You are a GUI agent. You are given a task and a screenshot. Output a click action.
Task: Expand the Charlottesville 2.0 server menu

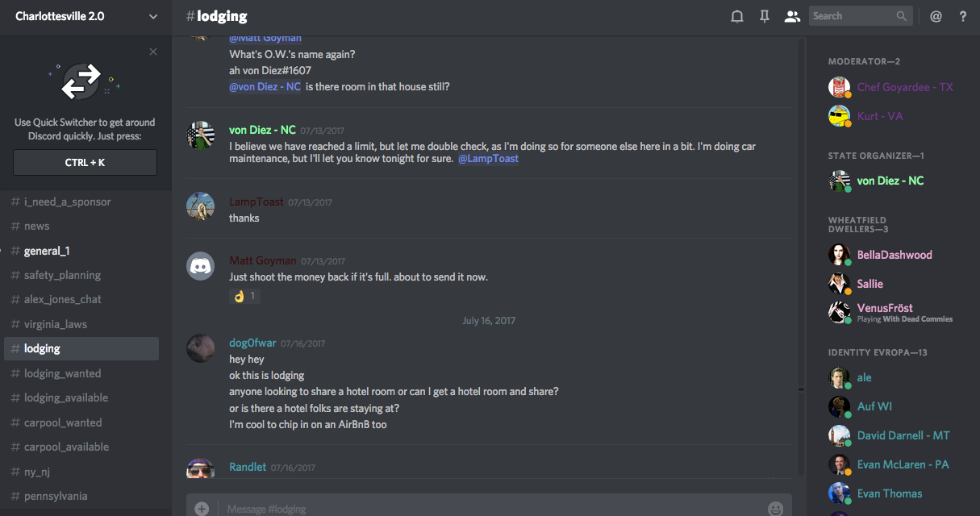153,16
